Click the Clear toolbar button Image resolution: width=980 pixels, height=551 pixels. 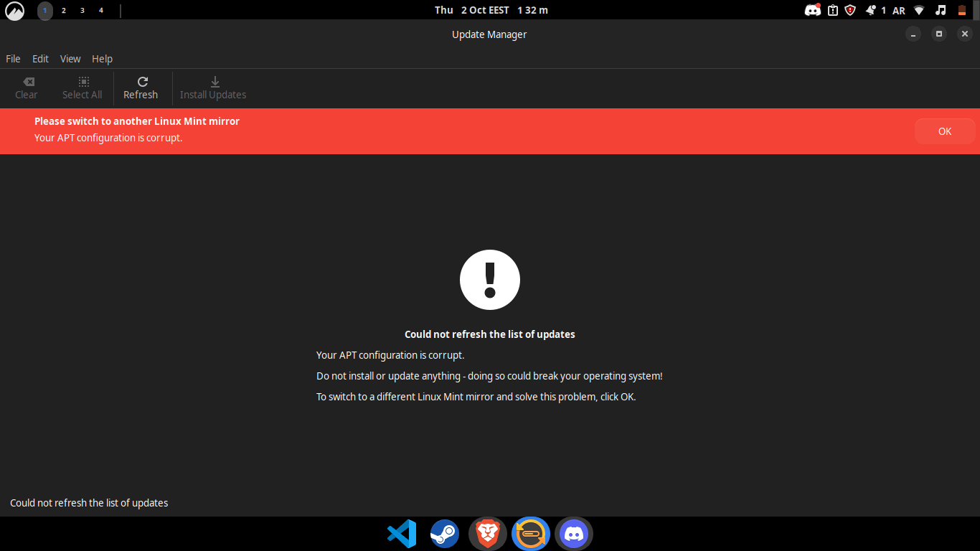click(x=27, y=88)
